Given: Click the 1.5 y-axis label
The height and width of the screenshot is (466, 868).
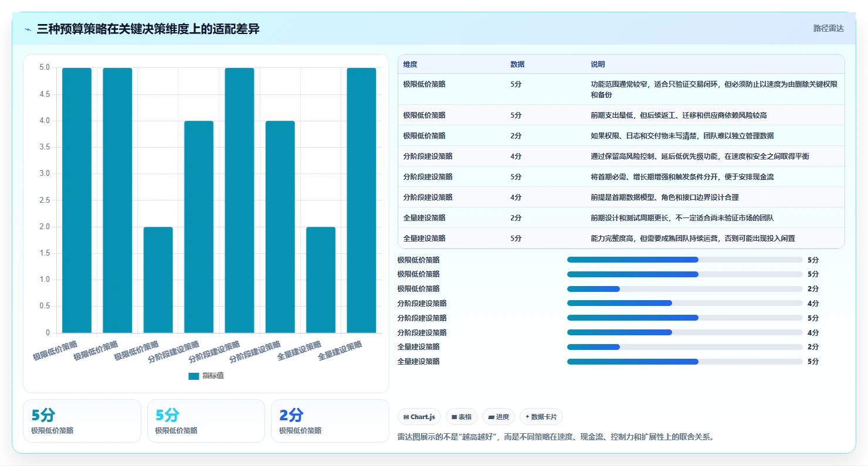Looking at the screenshot, I should coord(45,253).
